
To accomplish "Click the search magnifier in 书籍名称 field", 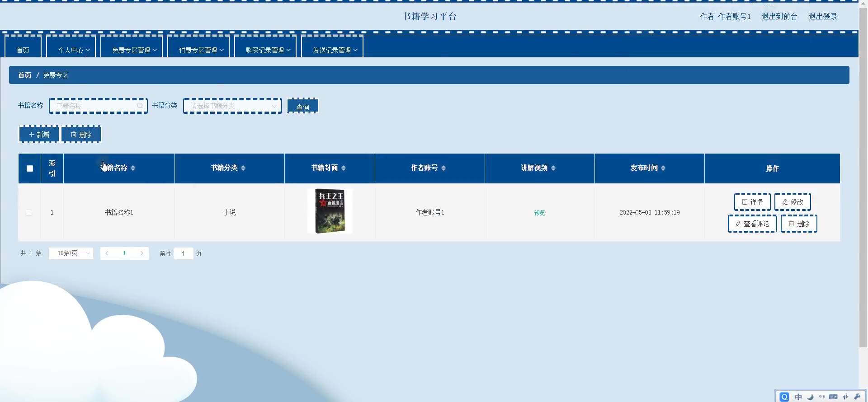I will click(x=140, y=106).
